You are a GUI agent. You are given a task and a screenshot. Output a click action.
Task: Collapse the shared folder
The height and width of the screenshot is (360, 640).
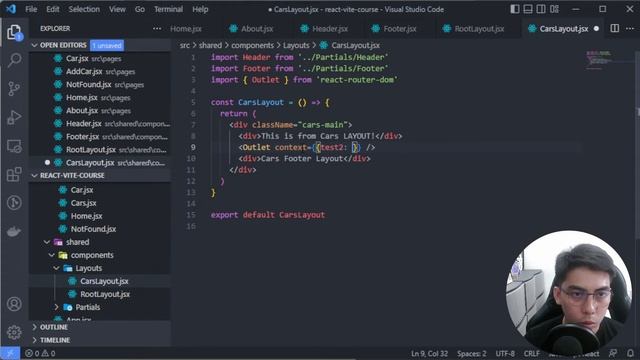[x=47, y=242]
